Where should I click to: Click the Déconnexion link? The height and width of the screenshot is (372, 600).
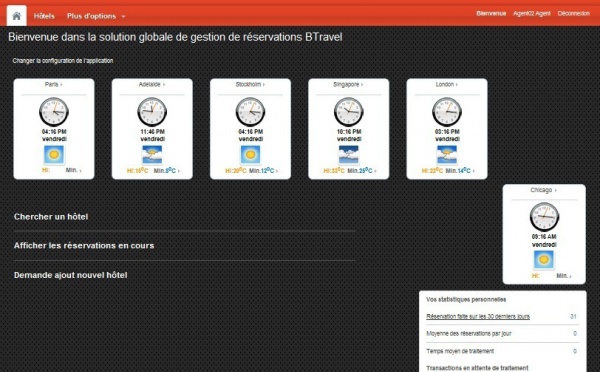point(574,13)
